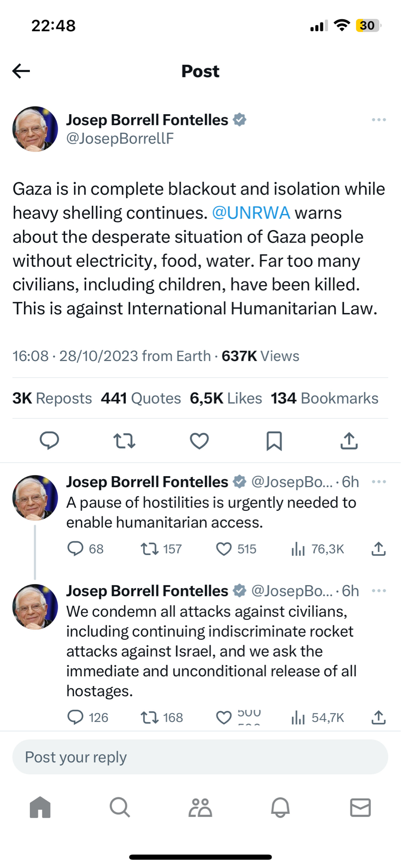Like the 'pause of hostilities' reply
This screenshot has height=868, width=401.
tap(224, 549)
